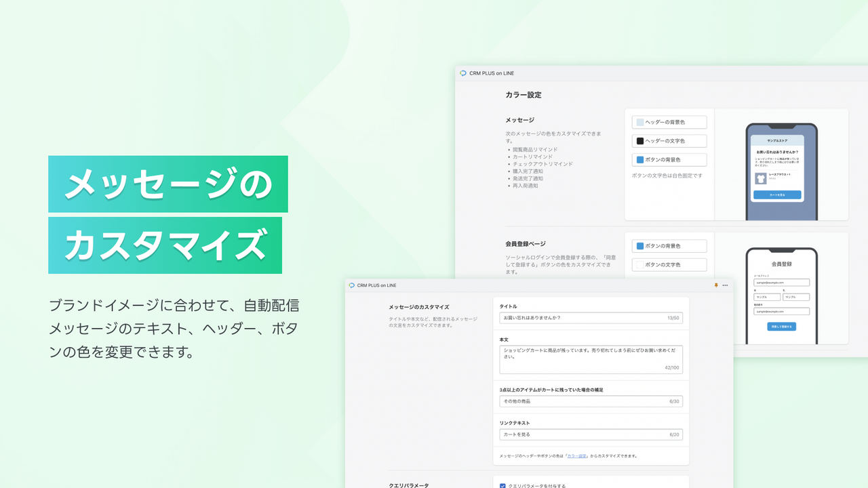Image resolution: width=868 pixels, height=488 pixels.
Task: Open the three-dot more menu in the front window
Action: click(x=725, y=285)
